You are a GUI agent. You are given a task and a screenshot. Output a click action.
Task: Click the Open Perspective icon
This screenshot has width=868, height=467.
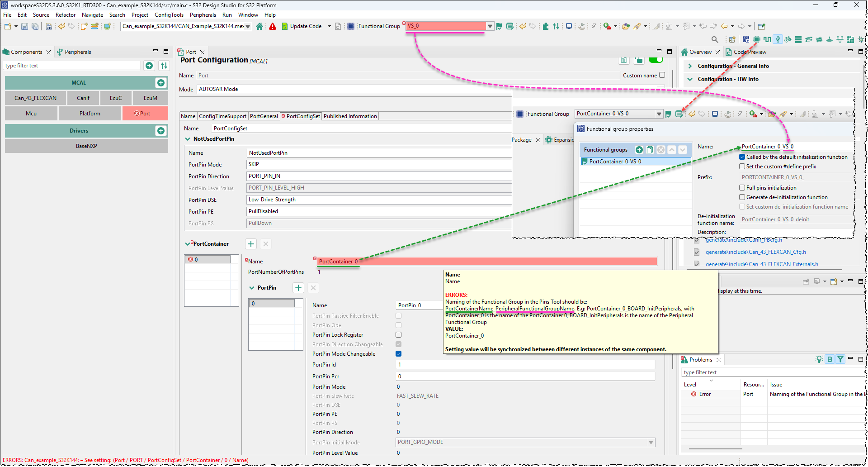(x=732, y=39)
